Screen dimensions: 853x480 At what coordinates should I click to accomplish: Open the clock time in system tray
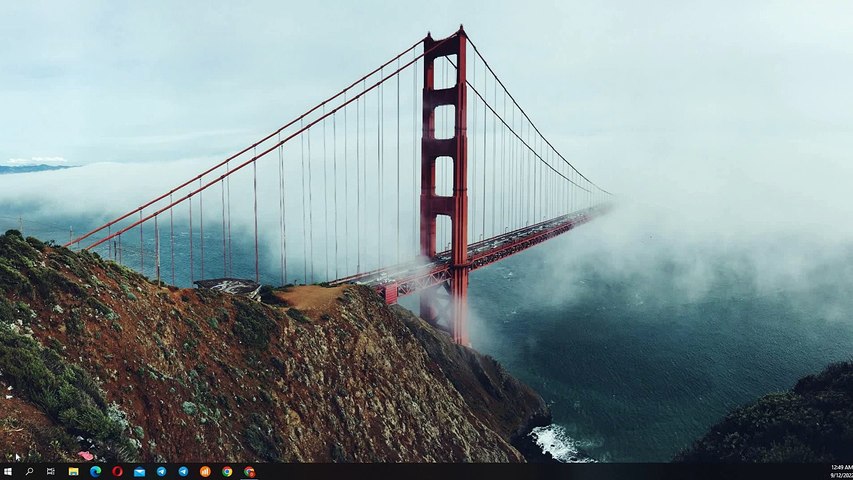click(841, 467)
